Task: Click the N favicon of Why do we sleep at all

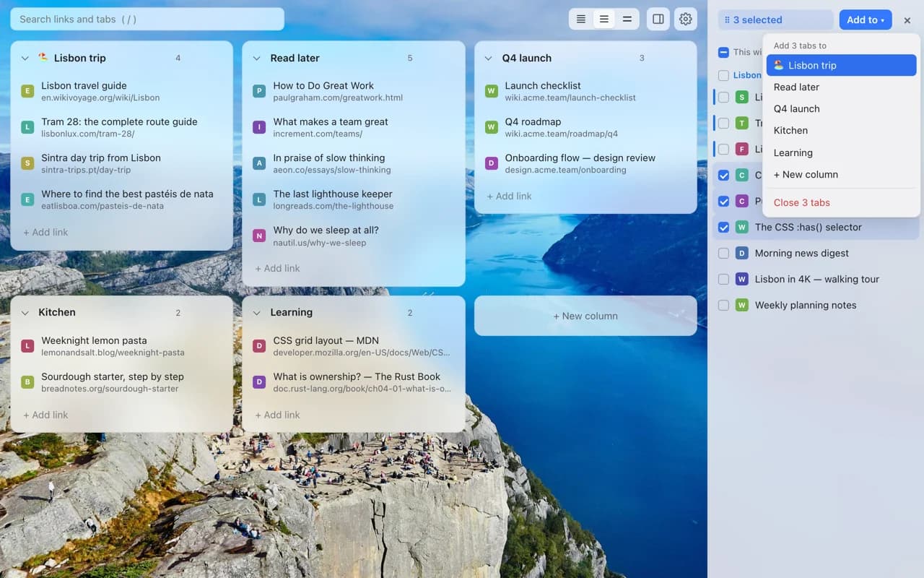Action: tap(259, 236)
